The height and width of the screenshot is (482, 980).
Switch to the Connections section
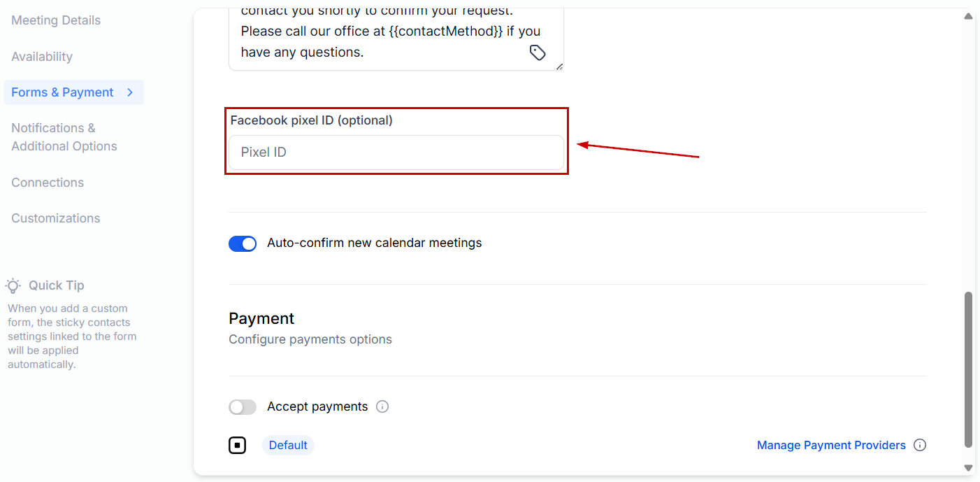click(48, 183)
